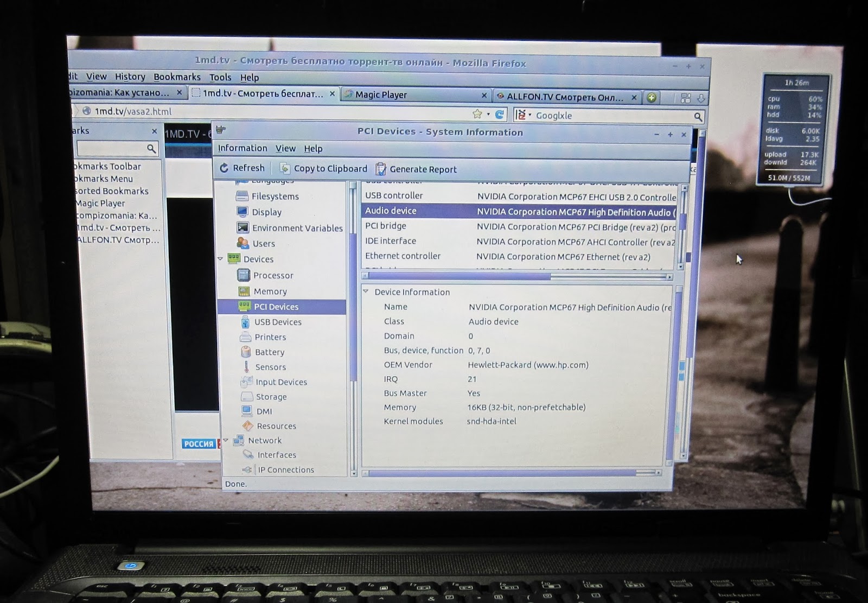Screen dimensions: 868x603
Task: Open the Bookmarks Toolbar folder in the sidebar
Action: point(108,166)
